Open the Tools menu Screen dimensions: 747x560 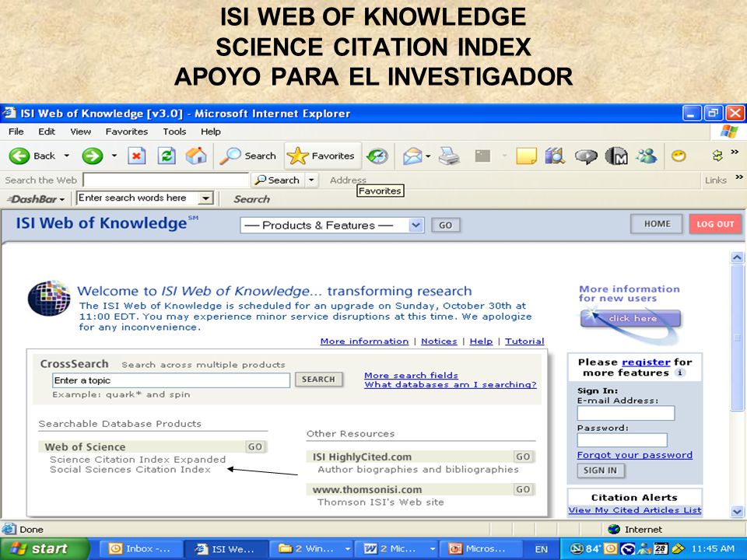(174, 131)
